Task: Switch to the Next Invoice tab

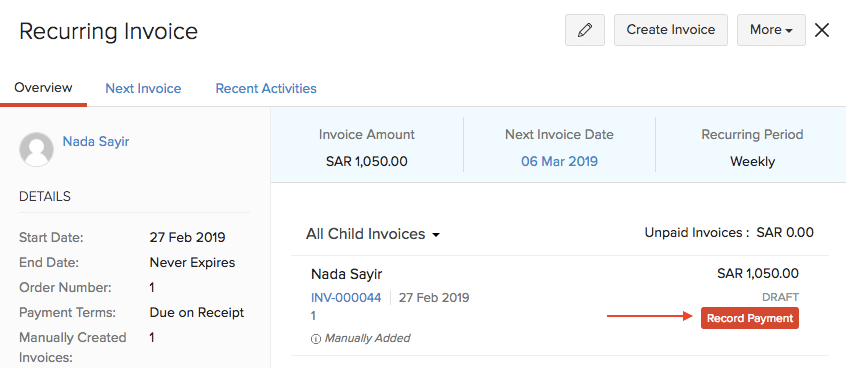Action: pos(143,88)
